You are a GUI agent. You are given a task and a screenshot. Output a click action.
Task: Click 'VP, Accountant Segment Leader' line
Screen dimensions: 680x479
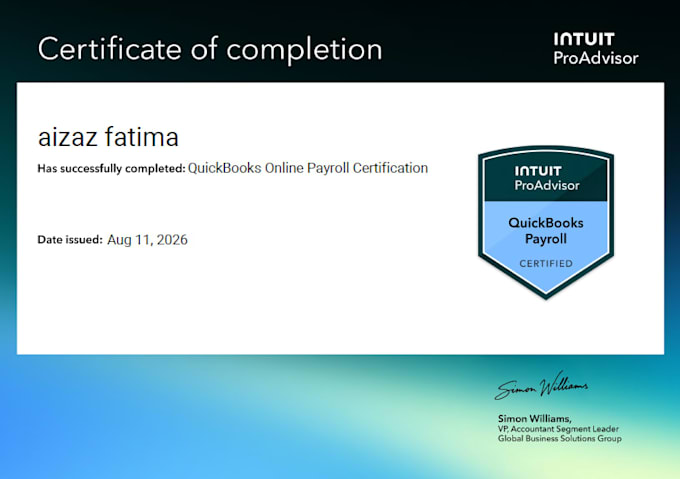click(x=558, y=429)
